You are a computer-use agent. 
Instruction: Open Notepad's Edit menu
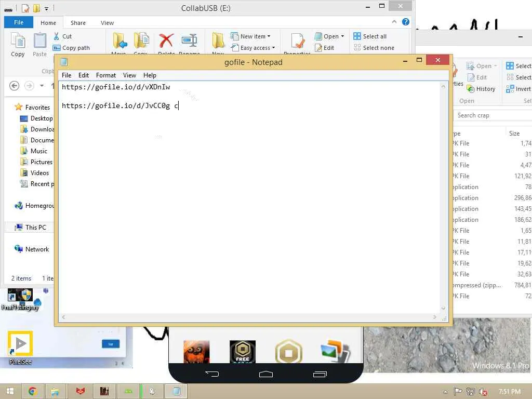point(84,75)
